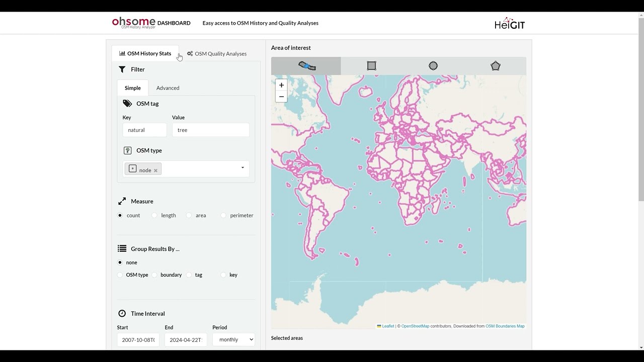Select the bounding box drawing tool
Image resolution: width=644 pixels, height=362 pixels.
371,66
